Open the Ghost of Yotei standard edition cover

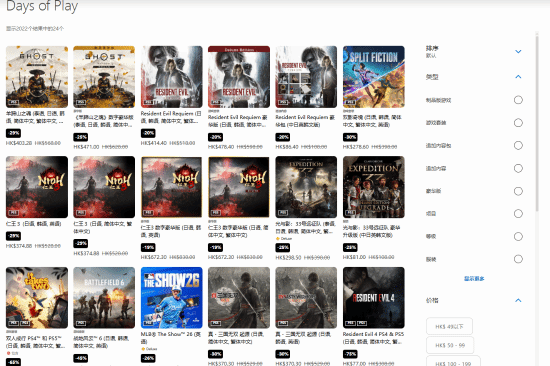coord(37,77)
